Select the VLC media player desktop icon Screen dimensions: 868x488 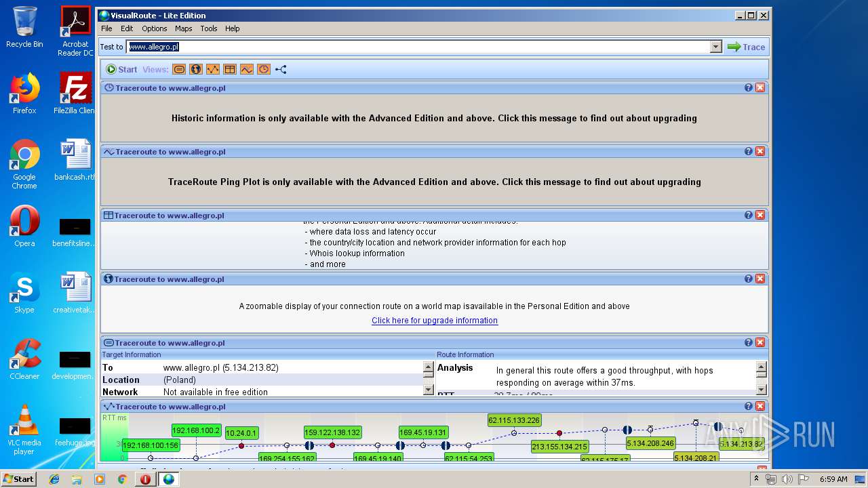point(24,430)
